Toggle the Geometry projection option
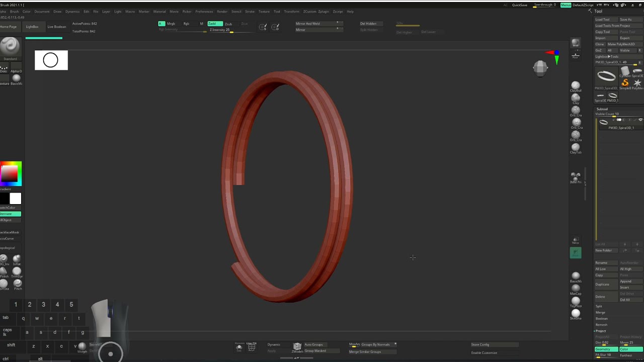 tap(606, 349)
